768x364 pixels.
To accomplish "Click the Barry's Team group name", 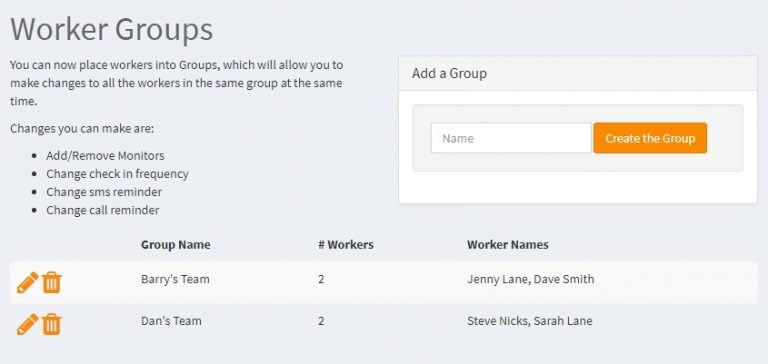I will [175, 279].
